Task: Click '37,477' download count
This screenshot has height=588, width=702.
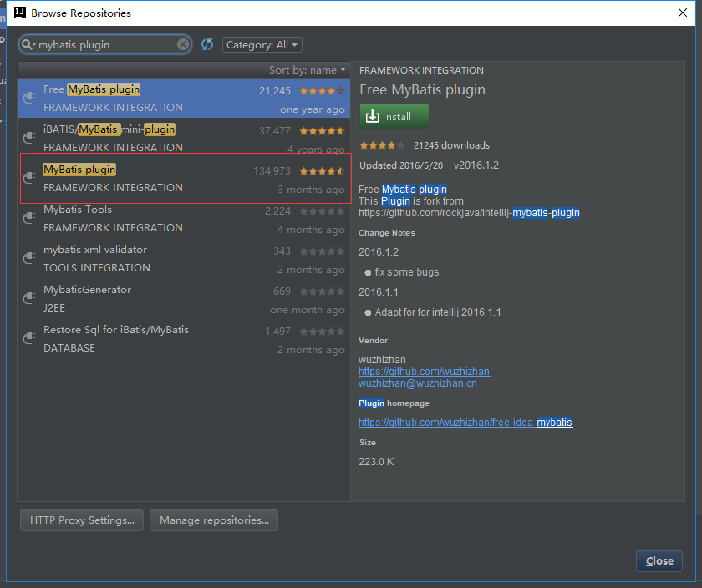Action: pos(274,131)
